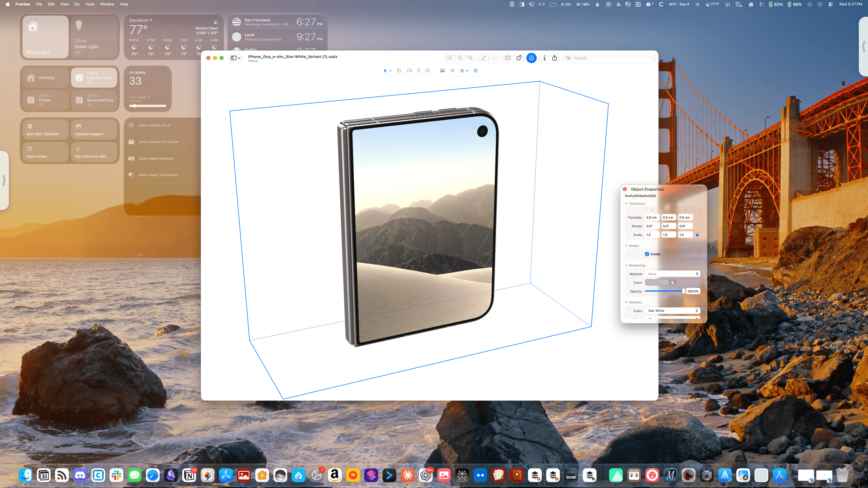Activate the Workday scene tile
The width and height of the screenshot is (868, 488).
pyautogui.click(x=45, y=77)
